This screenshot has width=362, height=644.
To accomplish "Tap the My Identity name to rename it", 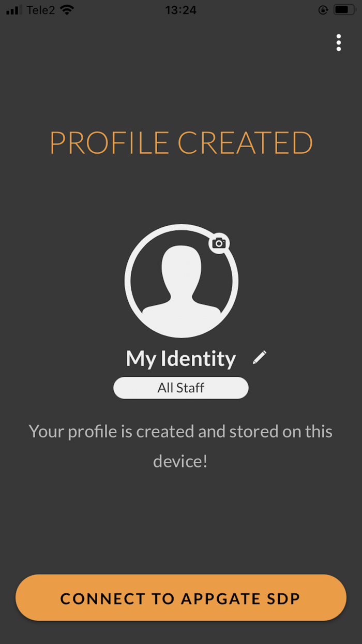I will click(180, 358).
